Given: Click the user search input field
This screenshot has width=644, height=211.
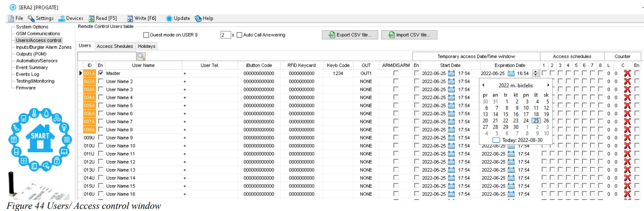Looking at the screenshot, I should tap(107, 56).
